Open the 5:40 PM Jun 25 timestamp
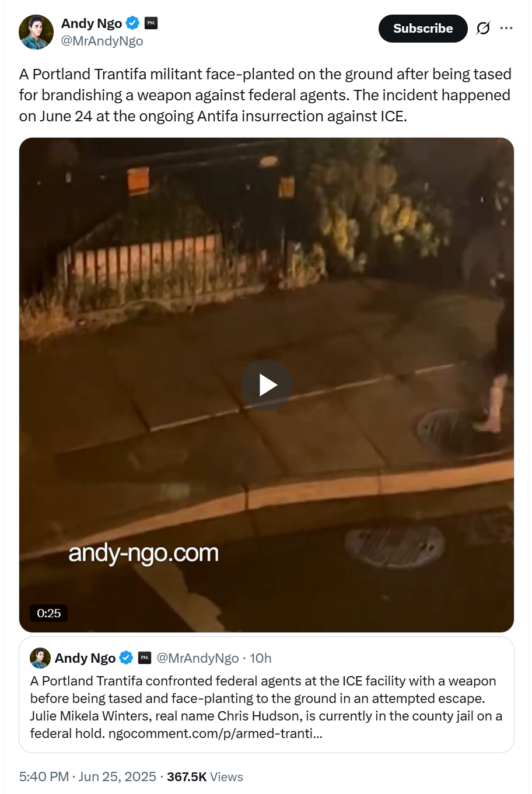This screenshot has width=532, height=794. pyautogui.click(x=87, y=776)
